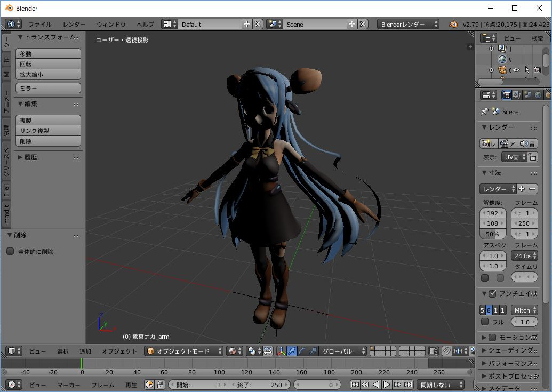Select the Render Layers properties tab

pos(517,94)
